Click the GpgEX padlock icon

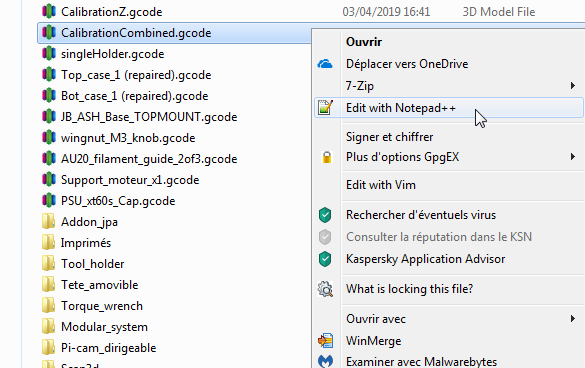(x=327, y=157)
